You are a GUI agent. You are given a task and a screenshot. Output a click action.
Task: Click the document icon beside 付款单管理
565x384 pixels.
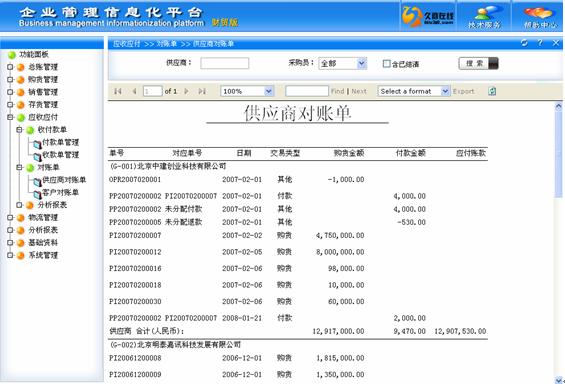[37, 144]
